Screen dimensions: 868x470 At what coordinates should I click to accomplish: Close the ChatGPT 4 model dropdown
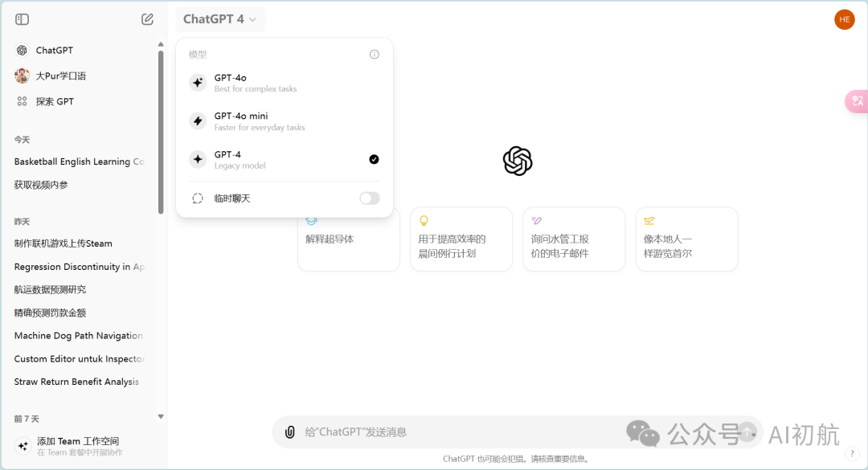pyautogui.click(x=219, y=19)
